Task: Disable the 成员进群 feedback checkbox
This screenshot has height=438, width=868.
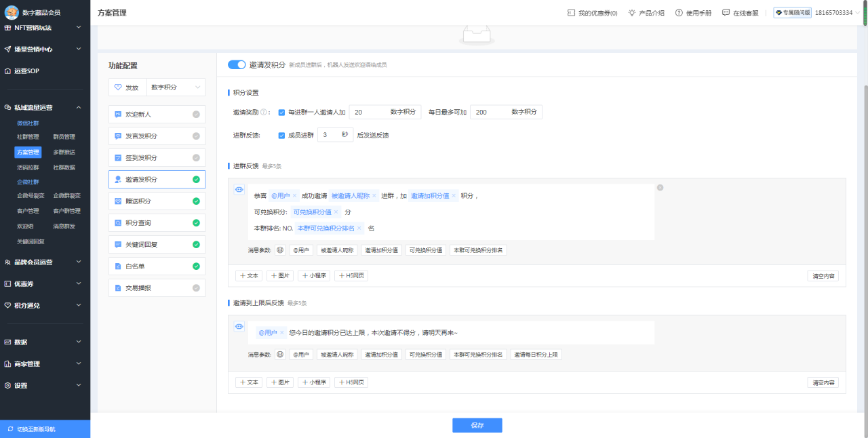Action: 281,135
